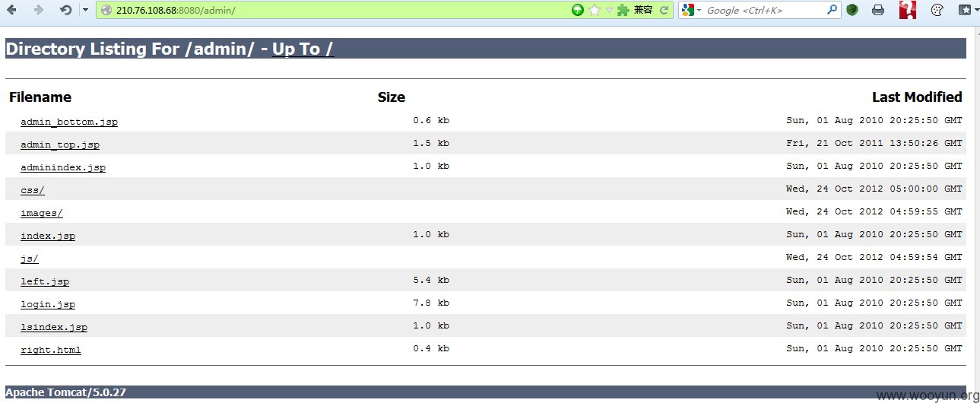Viewport: 980px width, 403px height.
Task: Click date Wed, 24 Oct 2012 04:59:55 GMT
Action: (874, 211)
